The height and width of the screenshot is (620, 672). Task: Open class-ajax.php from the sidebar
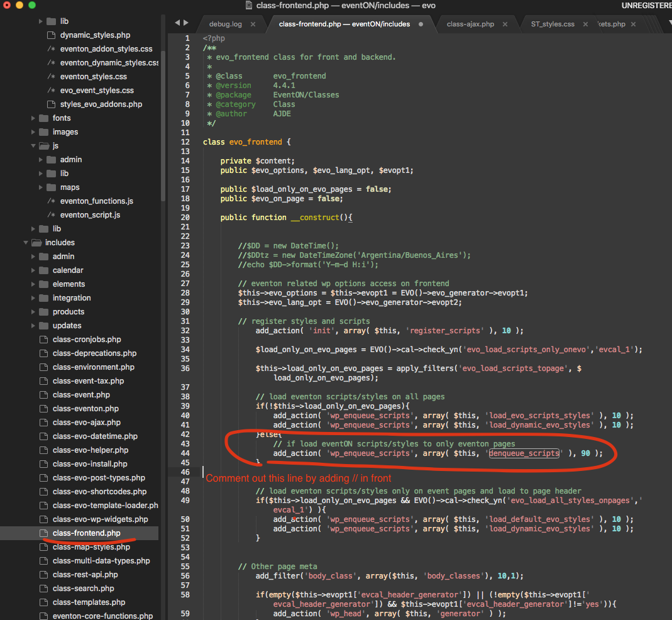86,423
